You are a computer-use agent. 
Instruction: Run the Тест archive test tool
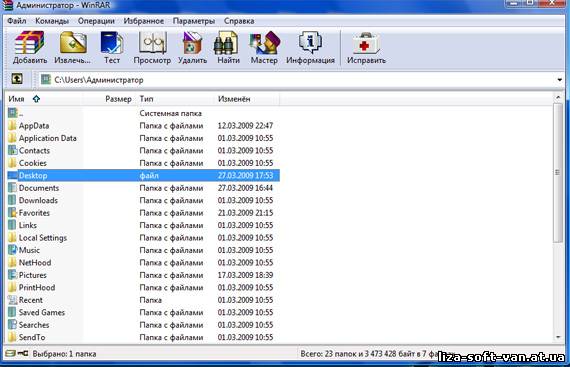pos(112,48)
